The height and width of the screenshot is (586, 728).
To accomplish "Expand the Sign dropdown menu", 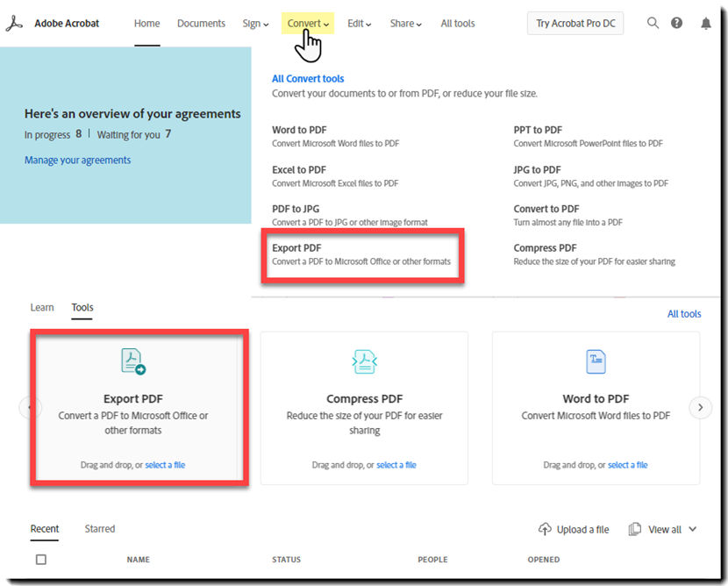I will pos(255,24).
